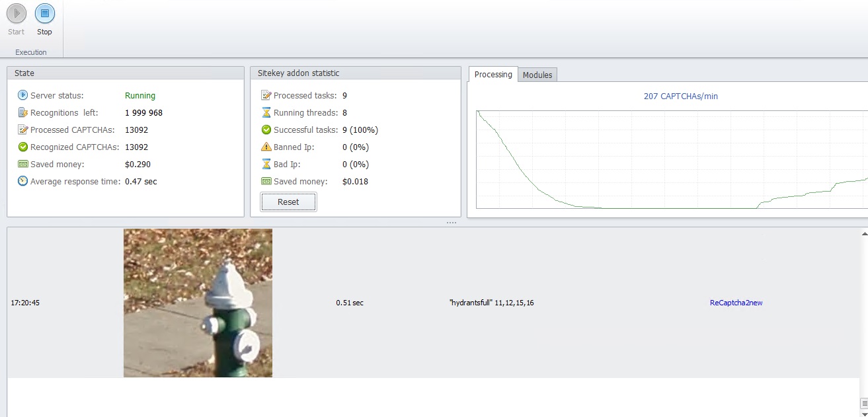868x417 pixels.
Task: Click the Average response time clock icon
Action: click(22, 181)
